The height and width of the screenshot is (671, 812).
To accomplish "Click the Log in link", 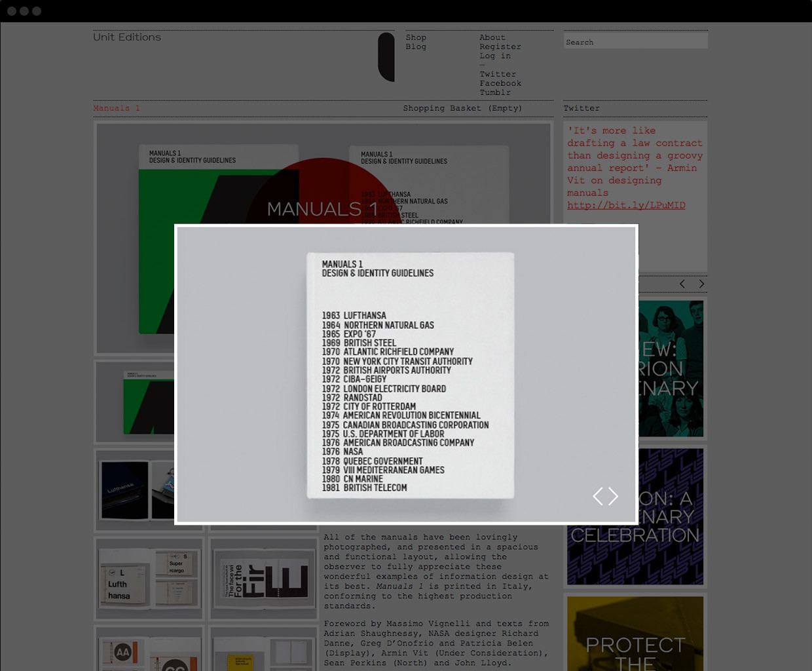I will 495,56.
